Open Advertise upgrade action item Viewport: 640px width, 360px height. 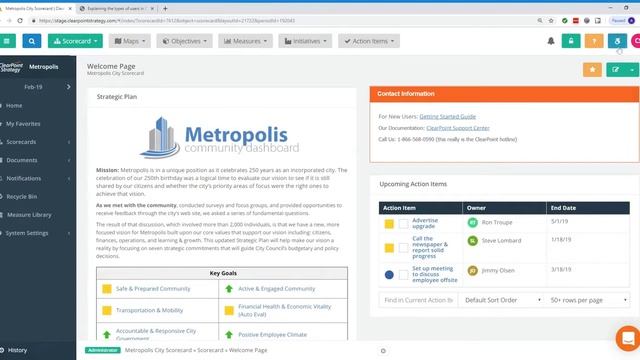tap(425, 223)
